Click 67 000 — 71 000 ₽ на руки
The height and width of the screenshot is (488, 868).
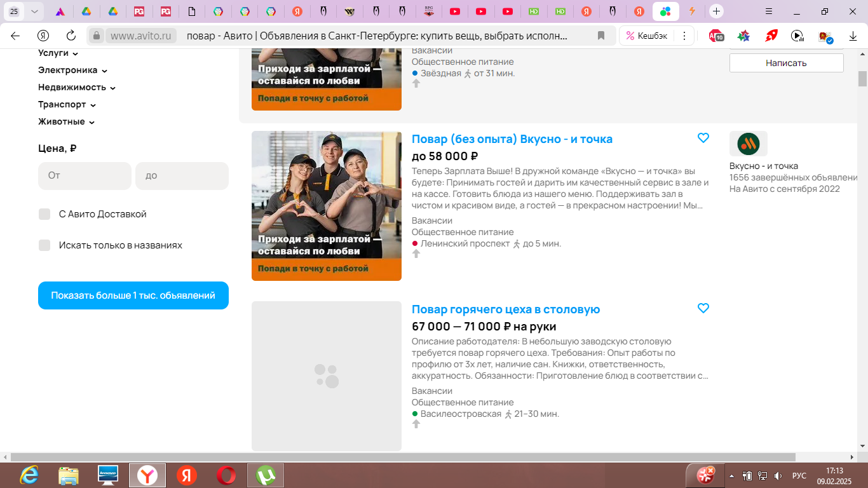(484, 327)
